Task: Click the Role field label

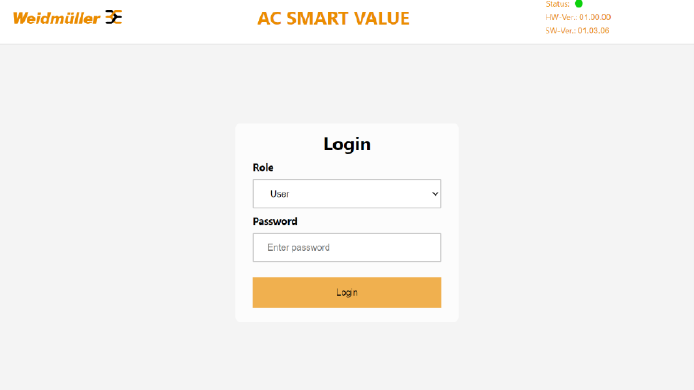Action: point(263,167)
